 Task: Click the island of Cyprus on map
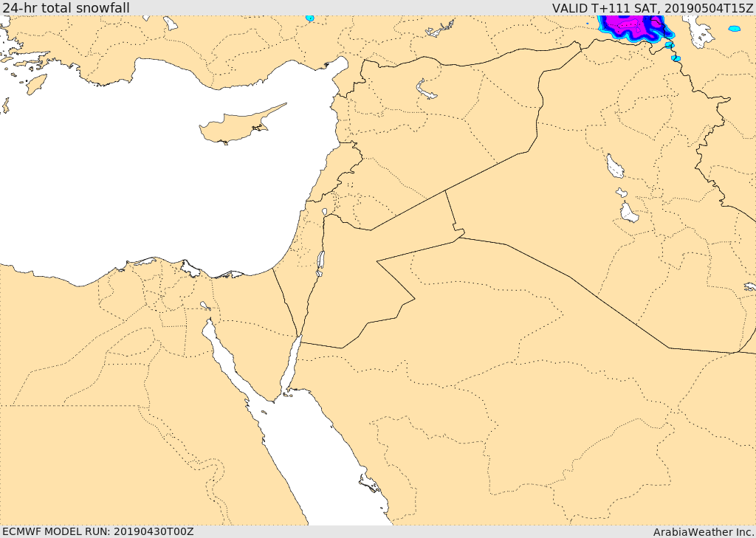click(242, 125)
